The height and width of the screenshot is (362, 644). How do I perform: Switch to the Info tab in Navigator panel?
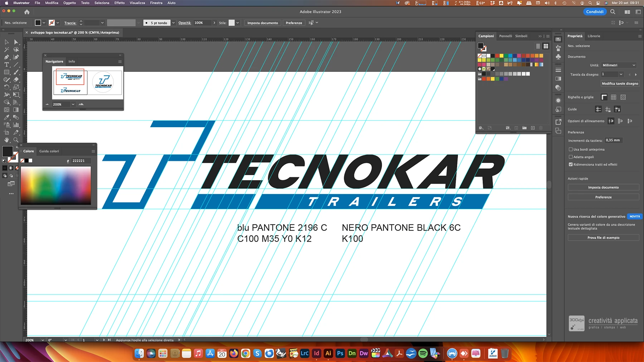point(72,61)
